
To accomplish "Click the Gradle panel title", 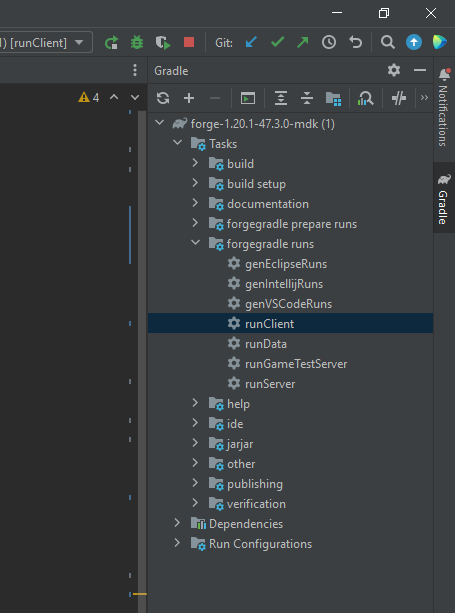I will pos(171,71).
